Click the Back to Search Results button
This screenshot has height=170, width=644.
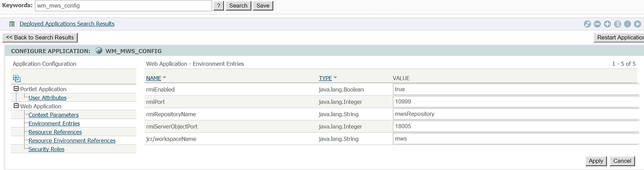40,37
